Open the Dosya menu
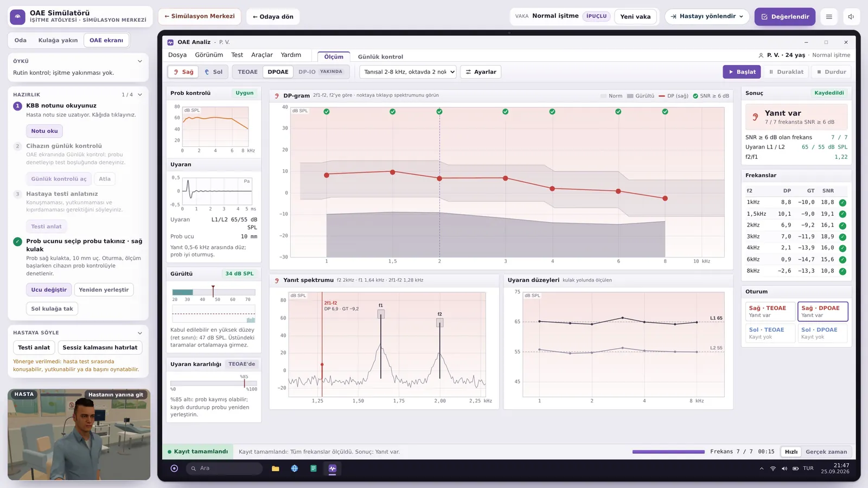 click(177, 55)
